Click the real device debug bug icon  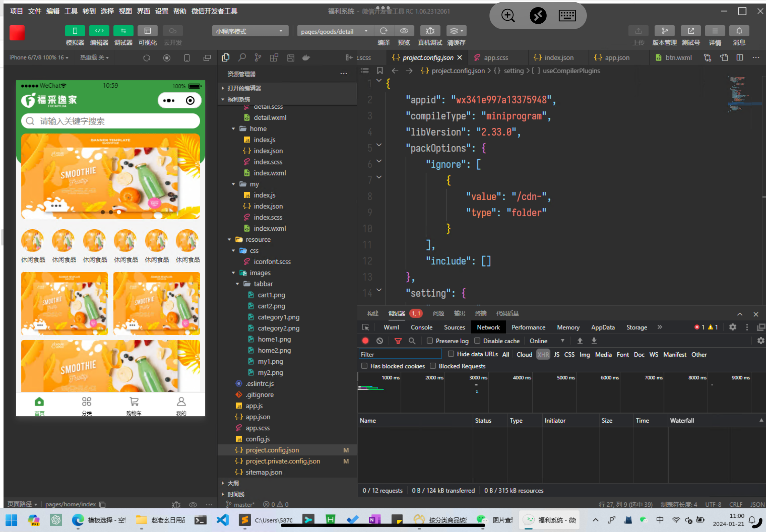pyautogui.click(x=430, y=31)
